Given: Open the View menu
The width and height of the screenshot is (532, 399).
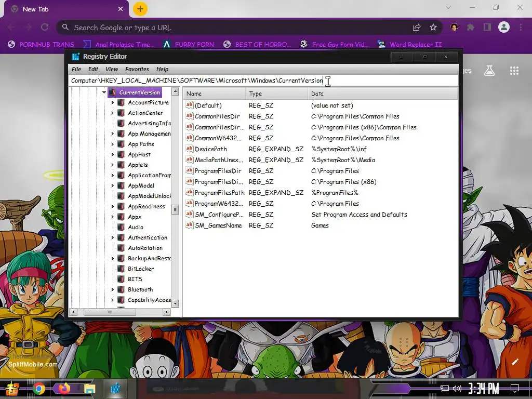Looking at the screenshot, I should pos(112,69).
